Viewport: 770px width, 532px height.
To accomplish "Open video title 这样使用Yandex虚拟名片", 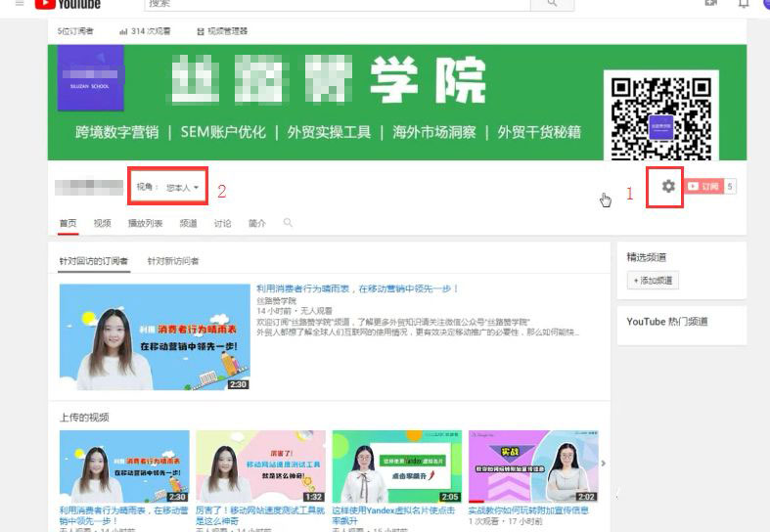I will [x=394, y=515].
